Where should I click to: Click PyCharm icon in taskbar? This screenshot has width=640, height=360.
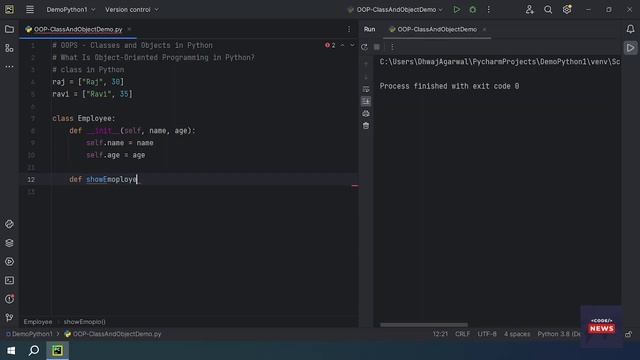57,350
